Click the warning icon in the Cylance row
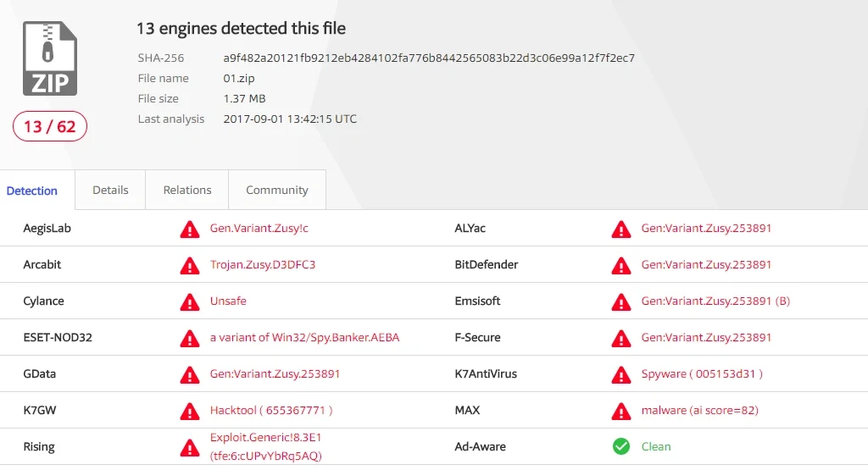Image resolution: width=868 pixels, height=470 pixels. [190, 302]
